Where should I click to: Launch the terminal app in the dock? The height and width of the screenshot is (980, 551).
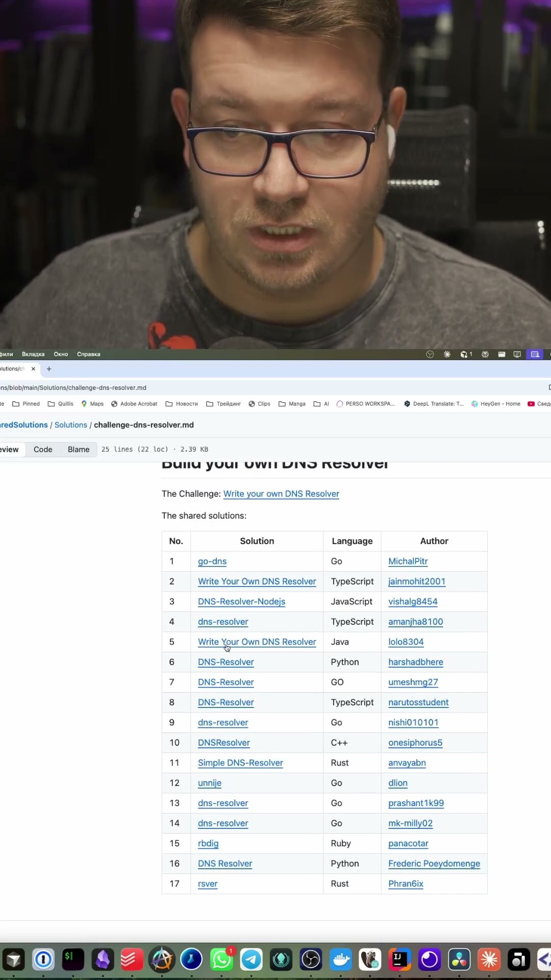pyautogui.click(x=73, y=960)
